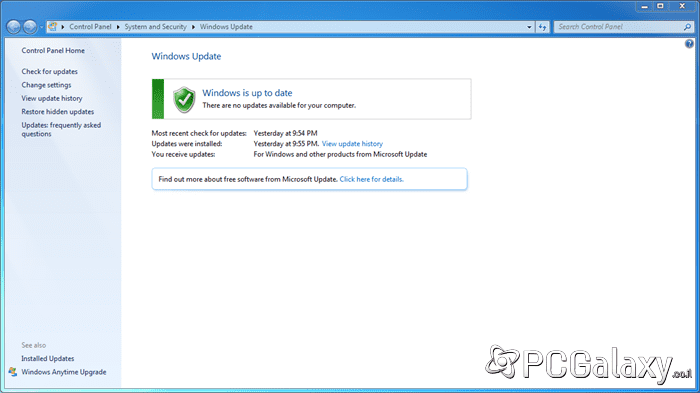The width and height of the screenshot is (700, 393).
Task: Click the Control Panel icon in address bar
Action: (53, 27)
